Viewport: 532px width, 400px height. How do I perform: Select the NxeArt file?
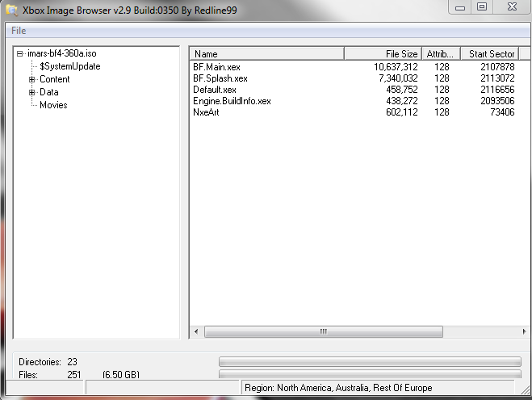[x=206, y=112]
